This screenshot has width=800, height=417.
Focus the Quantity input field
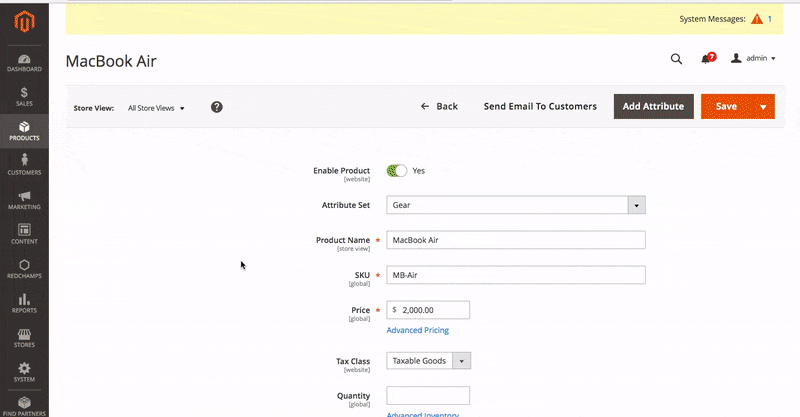tap(428, 396)
